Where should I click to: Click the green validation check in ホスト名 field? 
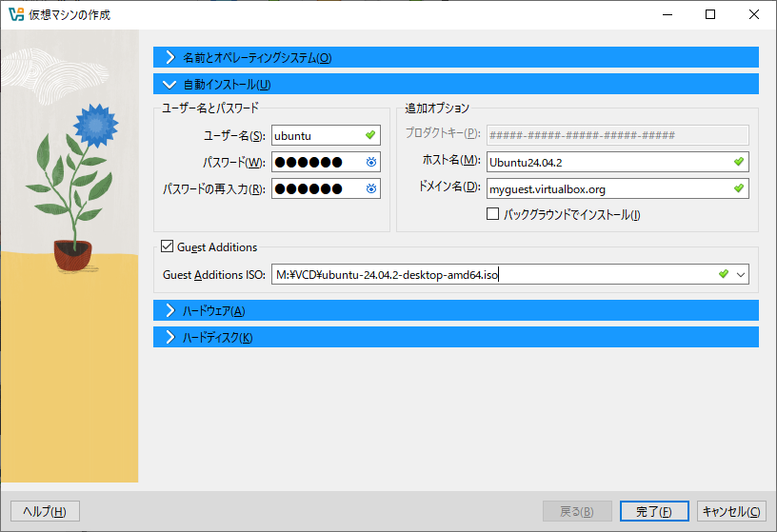pos(739,162)
